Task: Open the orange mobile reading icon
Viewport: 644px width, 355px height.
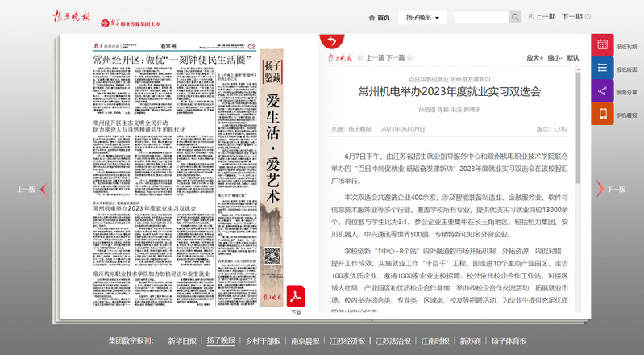Action: [x=602, y=115]
